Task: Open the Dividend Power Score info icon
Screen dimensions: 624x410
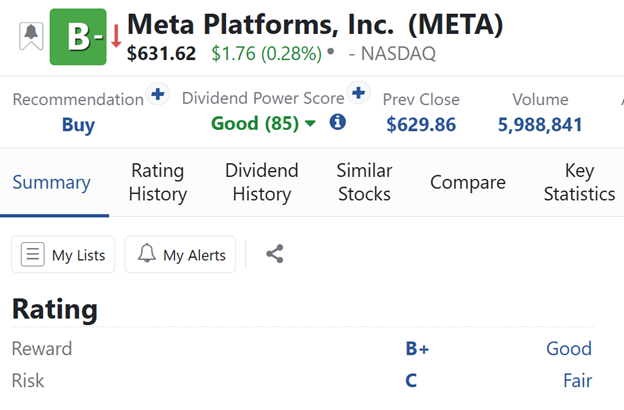Action: pyautogui.click(x=338, y=123)
